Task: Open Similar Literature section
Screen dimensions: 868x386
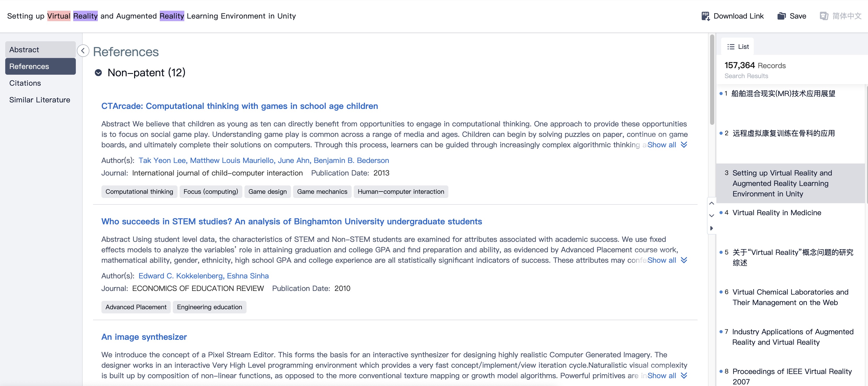Action: pyautogui.click(x=40, y=100)
